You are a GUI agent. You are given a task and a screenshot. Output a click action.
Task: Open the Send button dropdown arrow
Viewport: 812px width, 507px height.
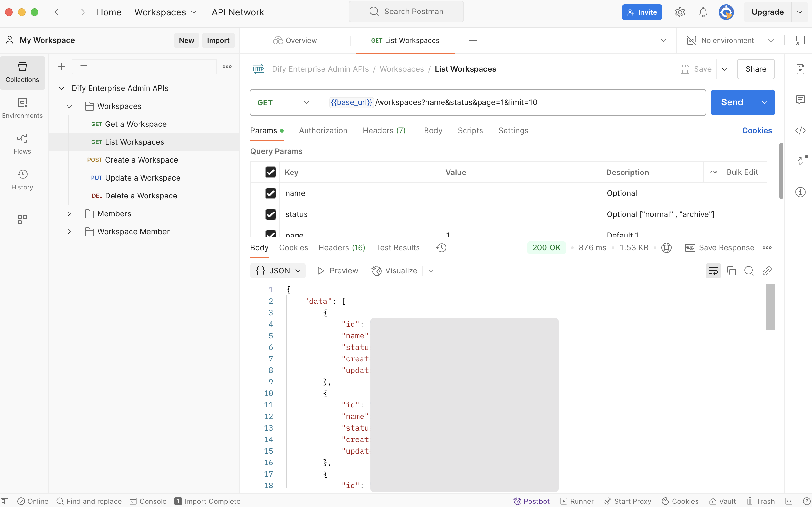click(x=764, y=102)
